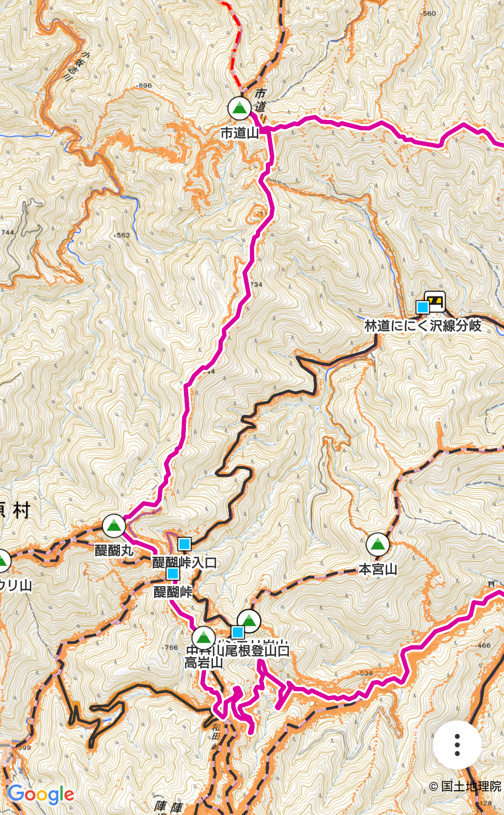Image resolution: width=504 pixels, height=815 pixels.
Task: Open the 中谷山尾根登山口 blue trailhead marker
Action: click(x=238, y=632)
